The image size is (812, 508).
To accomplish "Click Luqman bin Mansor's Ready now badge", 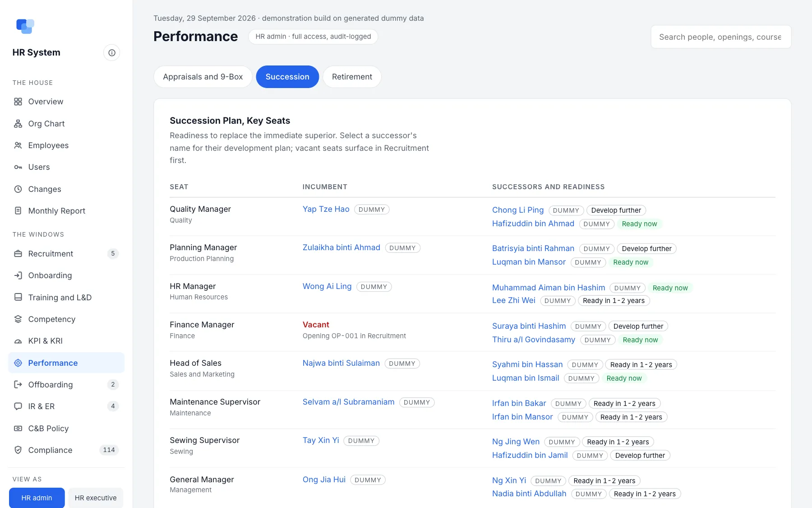I will click(x=631, y=262).
